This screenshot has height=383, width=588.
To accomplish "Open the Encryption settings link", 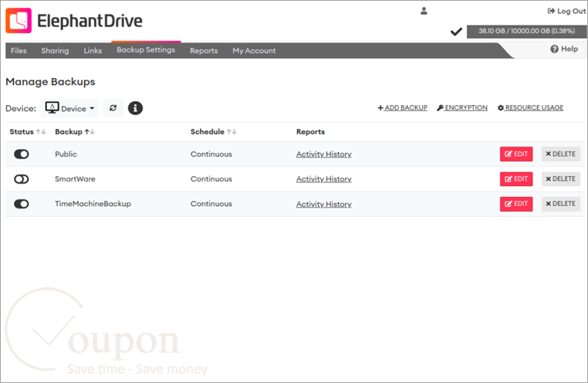I will (462, 107).
